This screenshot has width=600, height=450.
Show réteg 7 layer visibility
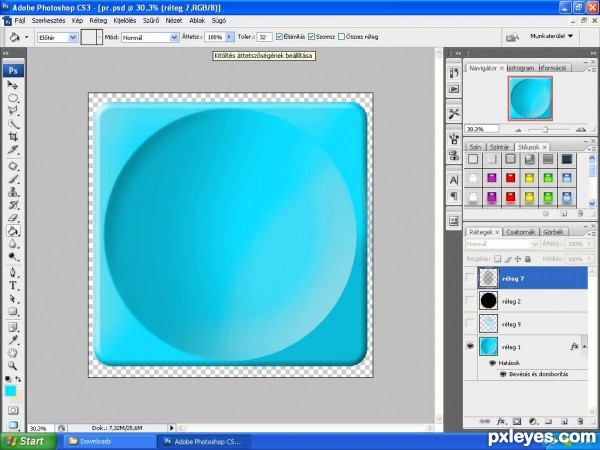click(470, 278)
